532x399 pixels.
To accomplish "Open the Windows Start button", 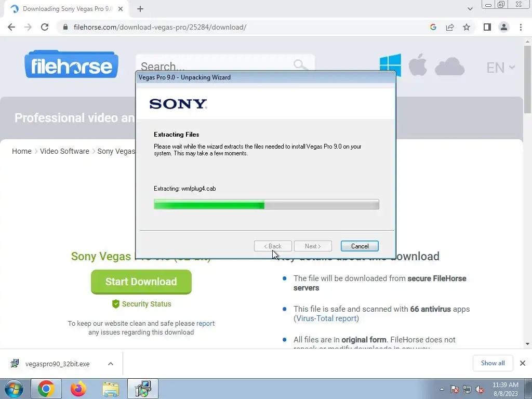I will (14, 389).
